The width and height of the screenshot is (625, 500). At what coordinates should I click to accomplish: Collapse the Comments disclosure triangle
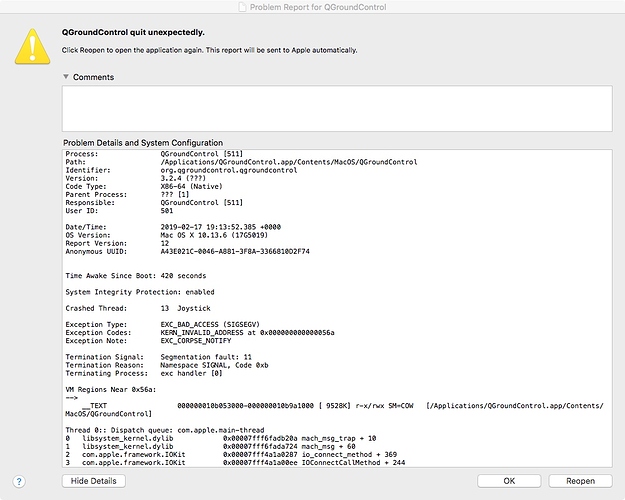click(x=66, y=77)
